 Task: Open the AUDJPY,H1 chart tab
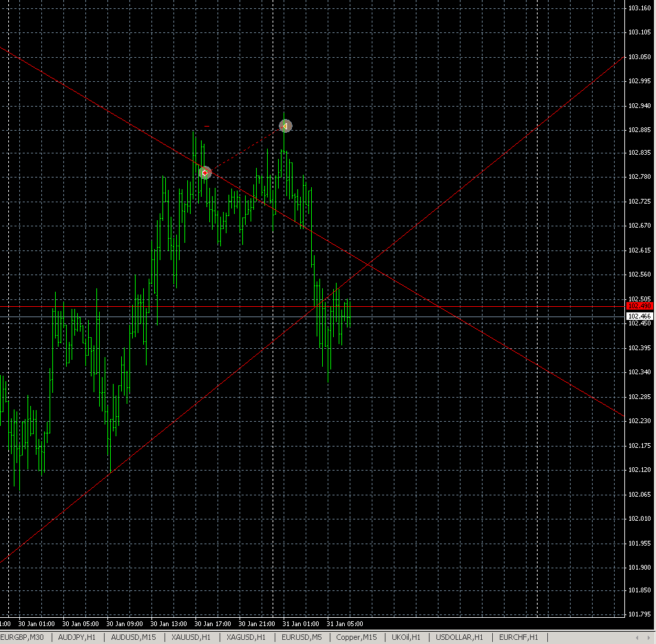point(78,637)
